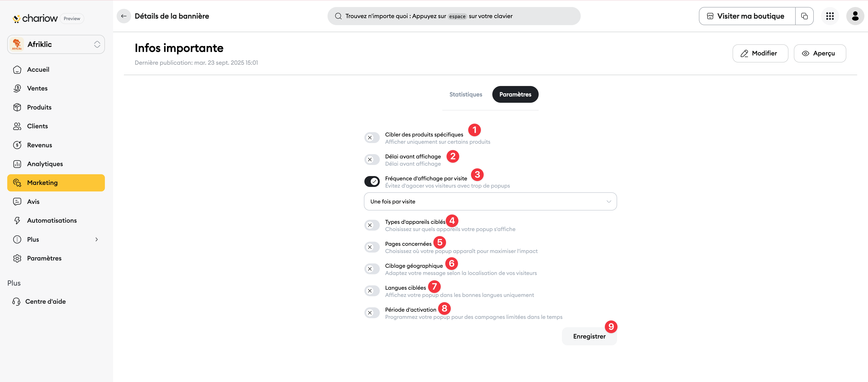
Task: Open Produits in the sidebar
Action: click(x=56, y=107)
